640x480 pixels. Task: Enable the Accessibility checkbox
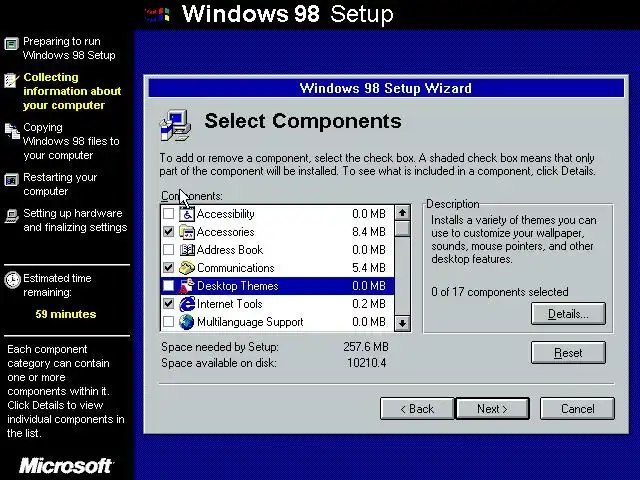[x=168, y=213]
